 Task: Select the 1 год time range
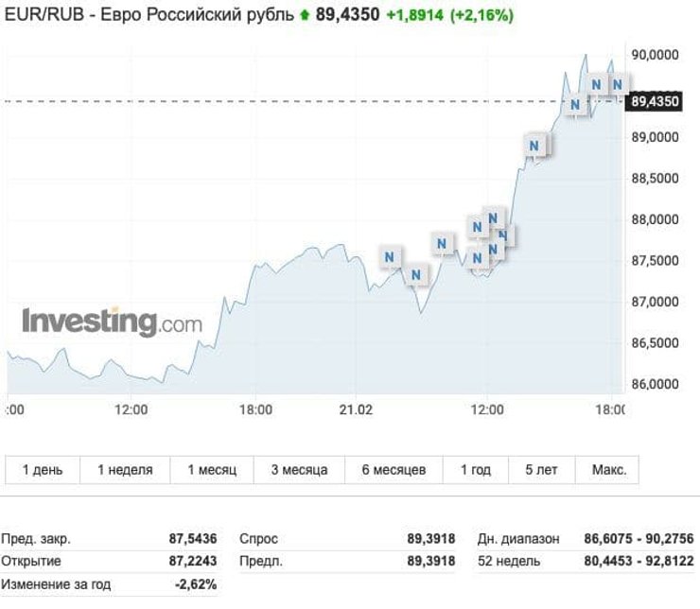tap(477, 470)
